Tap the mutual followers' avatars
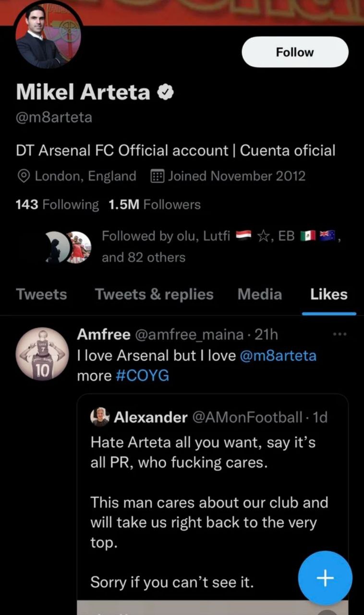364x615 pixels. click(68, 247)
